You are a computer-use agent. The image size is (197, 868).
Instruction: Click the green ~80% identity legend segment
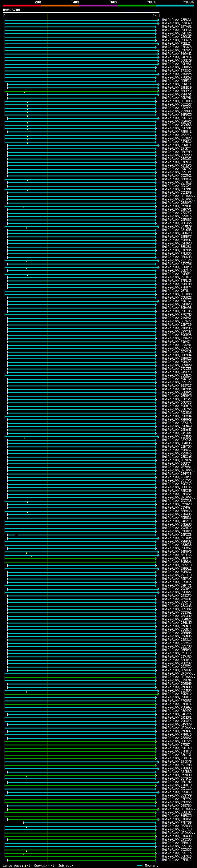[x=137, y=6]
